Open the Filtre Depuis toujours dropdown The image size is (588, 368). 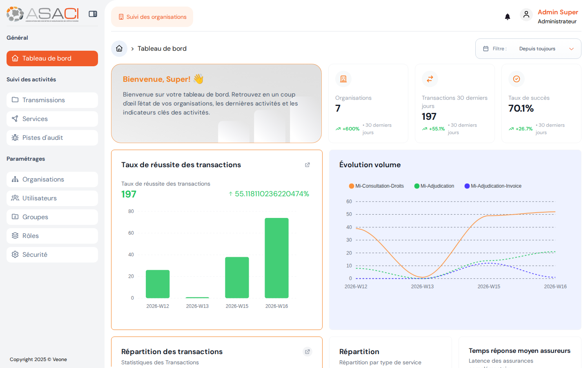[528, 49]
